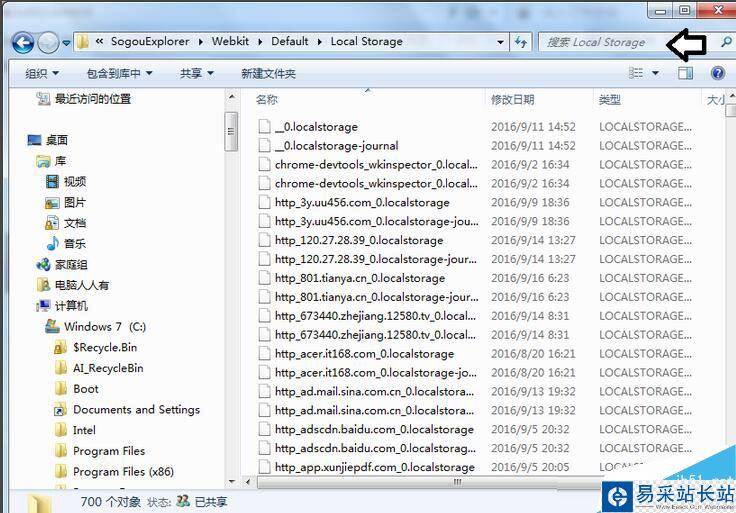Select http_adscdn.baidu.com_0.localstorage file icon

(265, 429)
